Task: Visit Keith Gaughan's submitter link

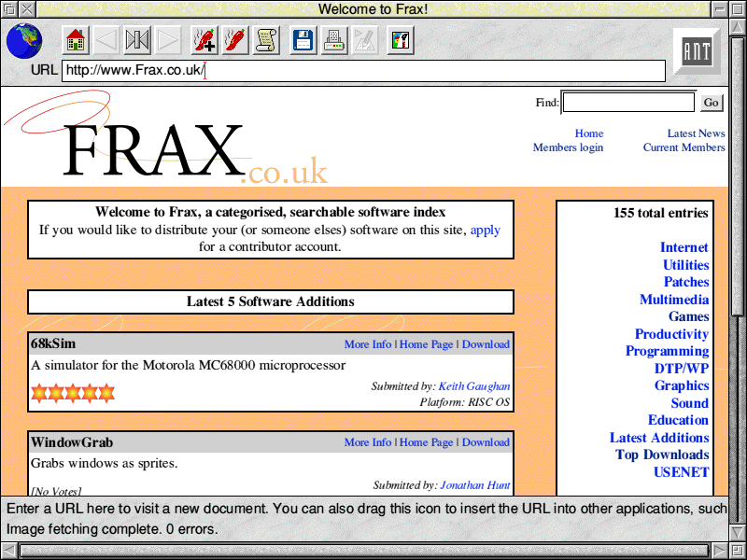Action: coord(473,385)
